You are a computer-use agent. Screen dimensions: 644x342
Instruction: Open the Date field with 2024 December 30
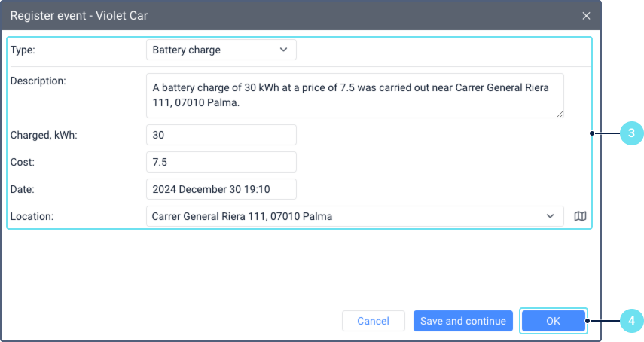click(221, 189)
